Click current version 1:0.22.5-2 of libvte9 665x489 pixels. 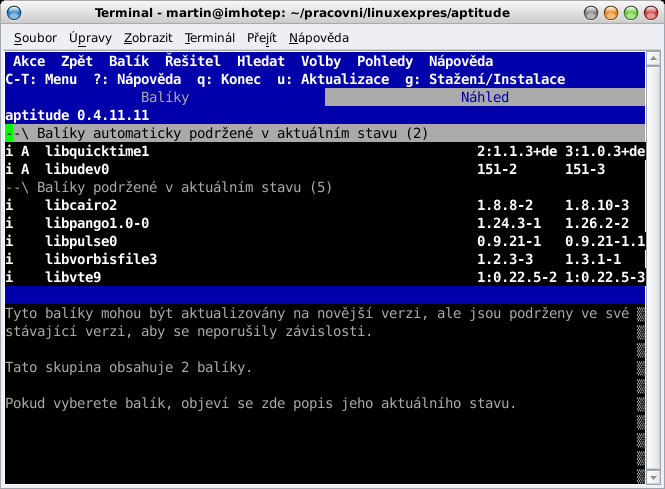click(x=517, y=277)
